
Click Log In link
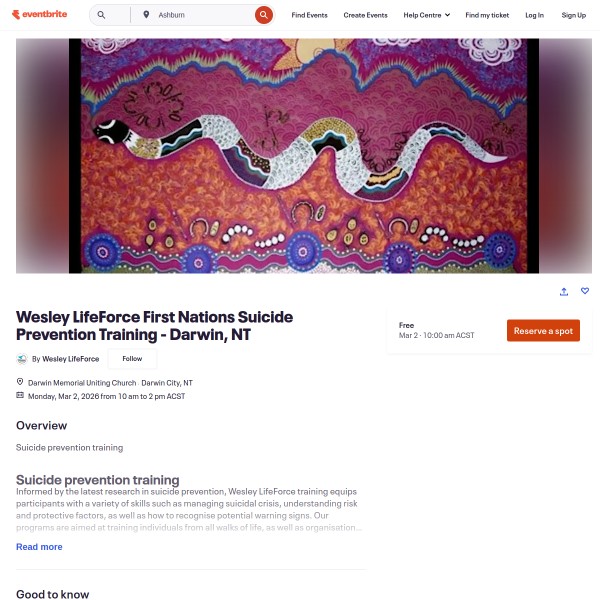(x=534, y=15)
